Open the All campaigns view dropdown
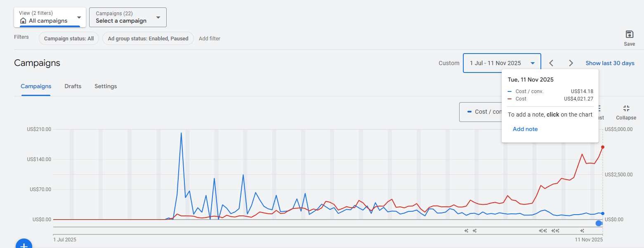644x248 pixels. coord(50,17)
